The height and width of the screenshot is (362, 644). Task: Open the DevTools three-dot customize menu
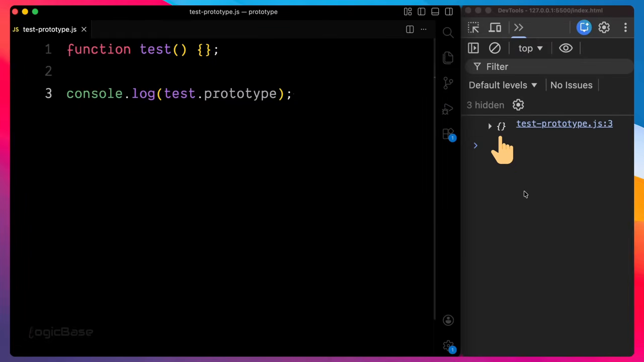(625, 28)
